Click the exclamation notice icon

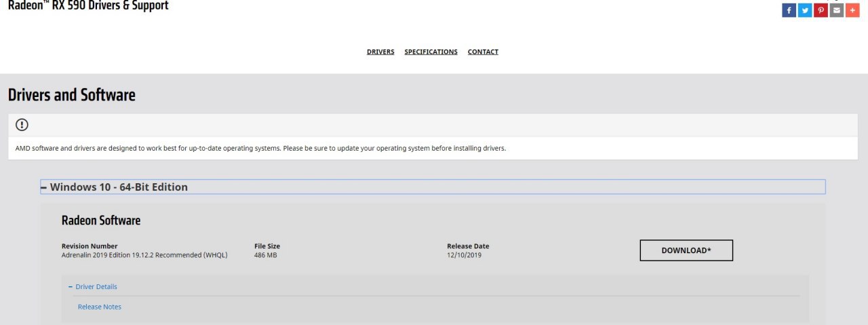click(22, 125)
